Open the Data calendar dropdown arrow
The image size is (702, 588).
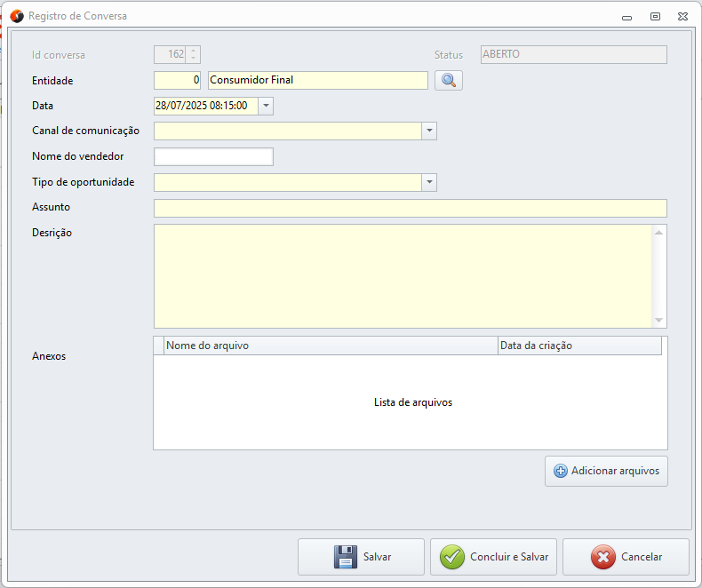coord(267,106)
